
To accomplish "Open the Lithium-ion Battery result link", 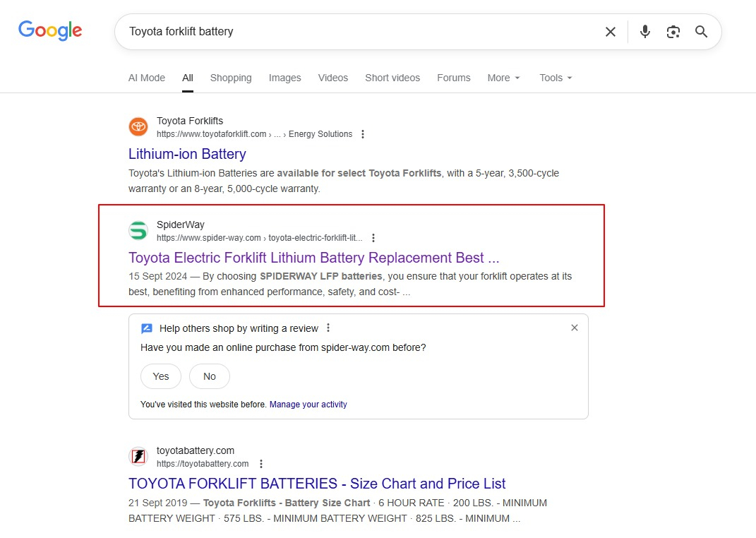I will (187, 154).
